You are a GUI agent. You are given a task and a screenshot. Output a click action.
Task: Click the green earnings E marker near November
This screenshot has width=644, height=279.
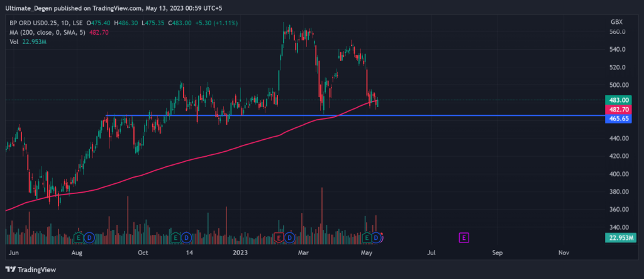coord(176,237)
